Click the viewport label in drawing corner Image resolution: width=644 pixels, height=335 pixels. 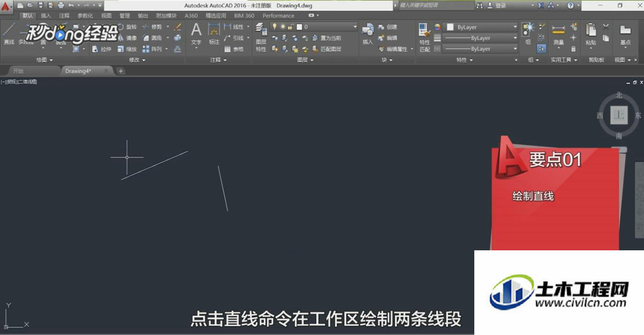tap(19, 81)
